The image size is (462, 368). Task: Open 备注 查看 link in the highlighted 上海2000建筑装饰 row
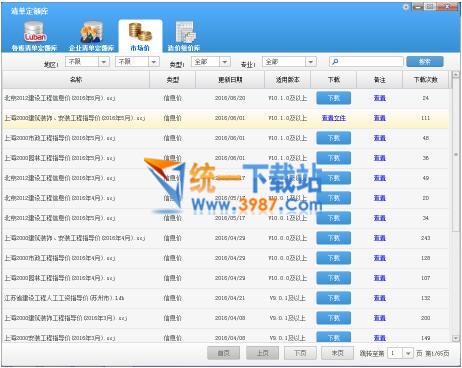[x=380, y=118]
